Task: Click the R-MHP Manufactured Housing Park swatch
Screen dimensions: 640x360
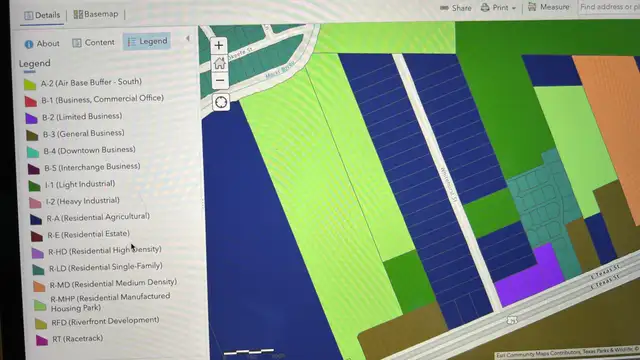Action: 40,305
